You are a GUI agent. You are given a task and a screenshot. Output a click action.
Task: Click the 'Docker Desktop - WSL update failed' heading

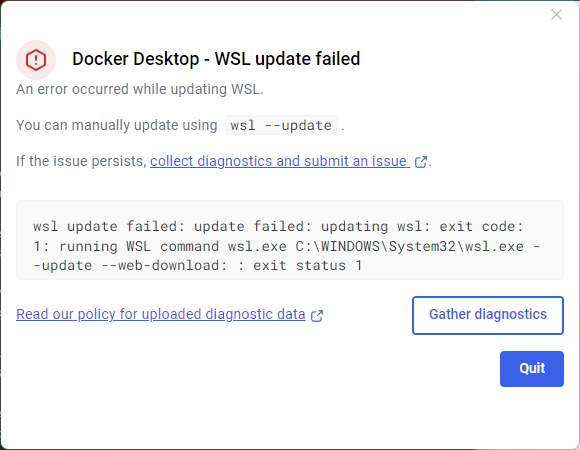point(216,59)
